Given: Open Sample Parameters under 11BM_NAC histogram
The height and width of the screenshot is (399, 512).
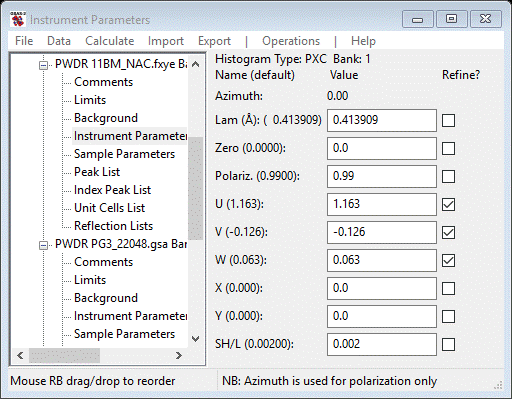Looking at the screenshot, I should (x=124, y=154).
